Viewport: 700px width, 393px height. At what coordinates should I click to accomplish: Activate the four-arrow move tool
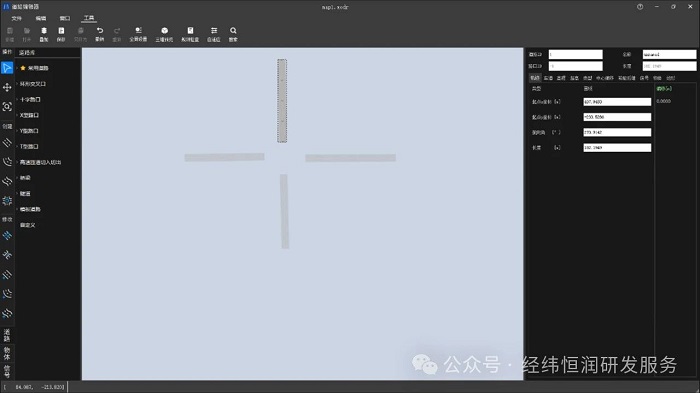(x=7, y=87)
